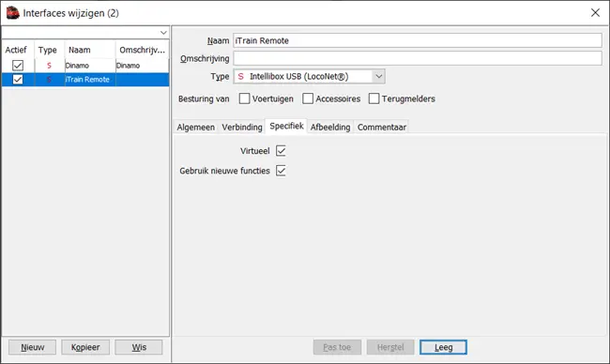Open the filter dropdown above interface list
This screenshot has width=610, height=364.
tap(164, 33)
